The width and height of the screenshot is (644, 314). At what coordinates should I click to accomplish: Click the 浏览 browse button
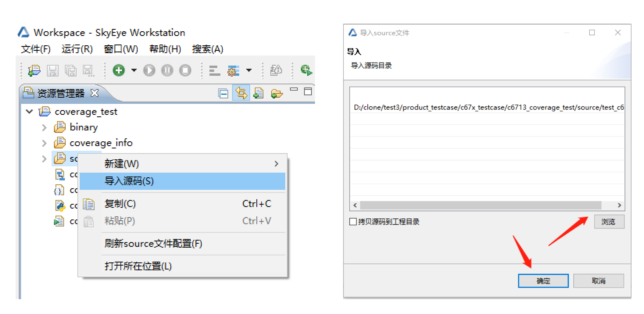coord(609,221)
